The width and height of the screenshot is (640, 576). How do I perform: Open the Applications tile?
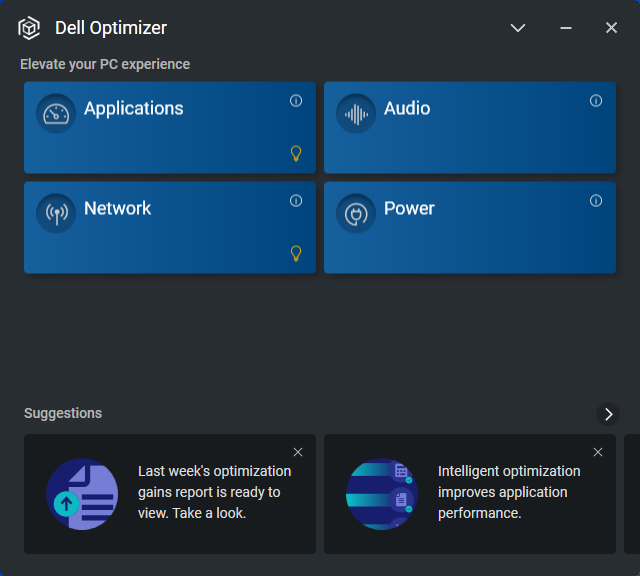click(170, 127)
